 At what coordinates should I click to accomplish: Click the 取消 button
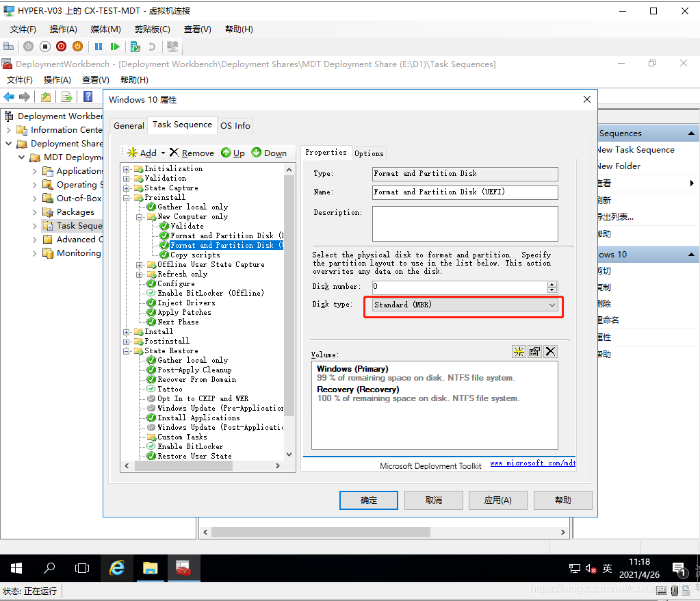click(x=434, y=500)
